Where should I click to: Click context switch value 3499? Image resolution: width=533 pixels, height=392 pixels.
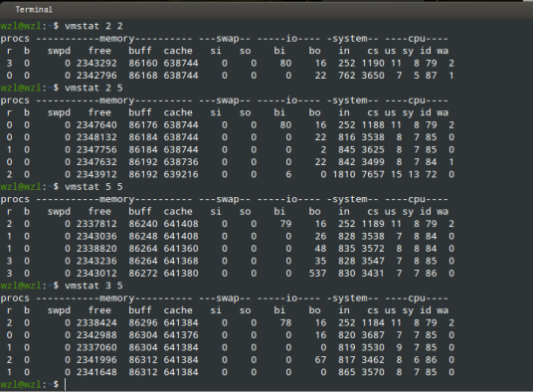pos(373,162)
